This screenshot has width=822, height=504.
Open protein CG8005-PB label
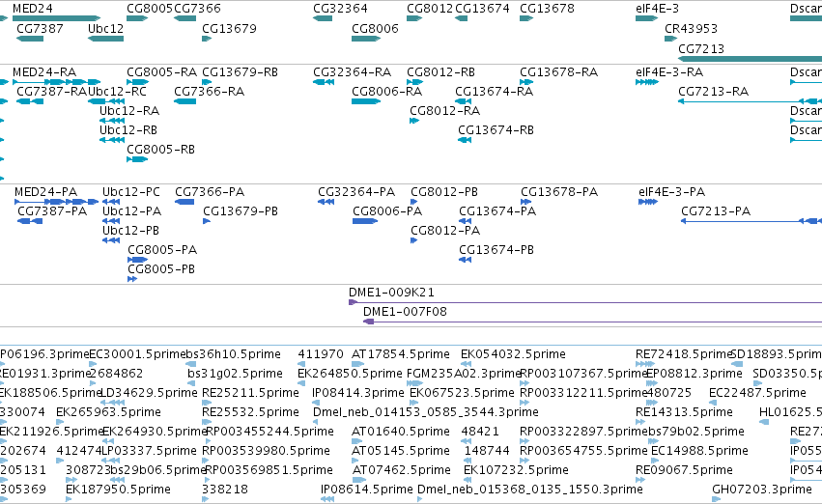(161, 269)
